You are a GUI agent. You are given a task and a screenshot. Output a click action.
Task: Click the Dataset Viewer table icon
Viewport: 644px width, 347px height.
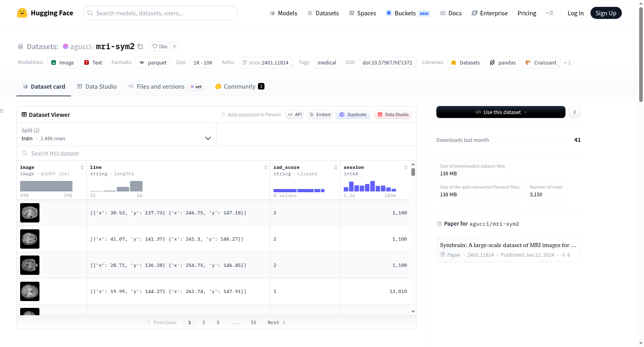(24, 114)
